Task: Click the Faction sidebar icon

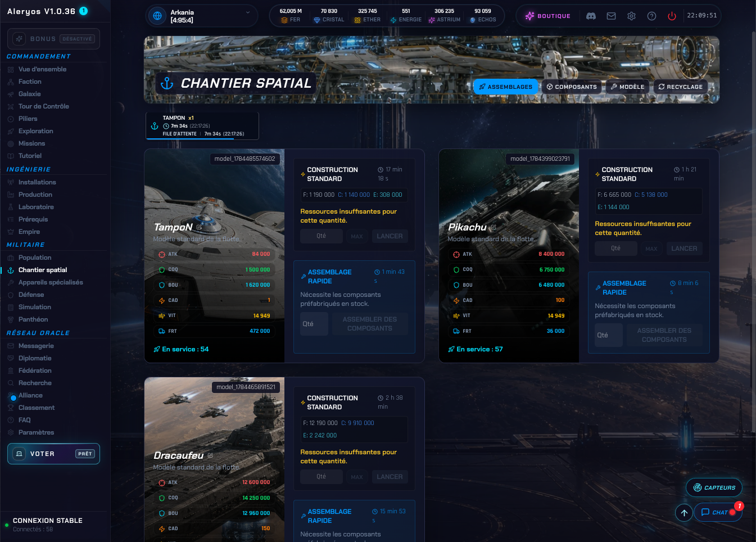Action: pyautogui.click(x=11, y=82)
